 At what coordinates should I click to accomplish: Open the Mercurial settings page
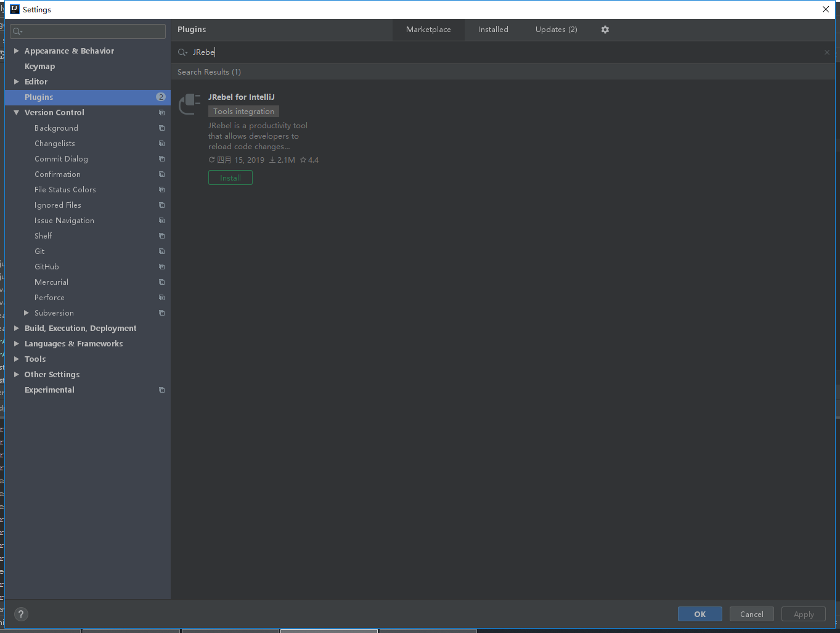[x=51, y=282]
